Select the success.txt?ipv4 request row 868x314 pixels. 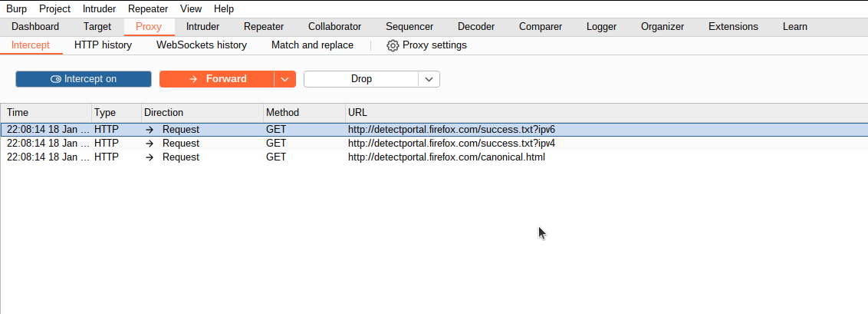point(434,144)
